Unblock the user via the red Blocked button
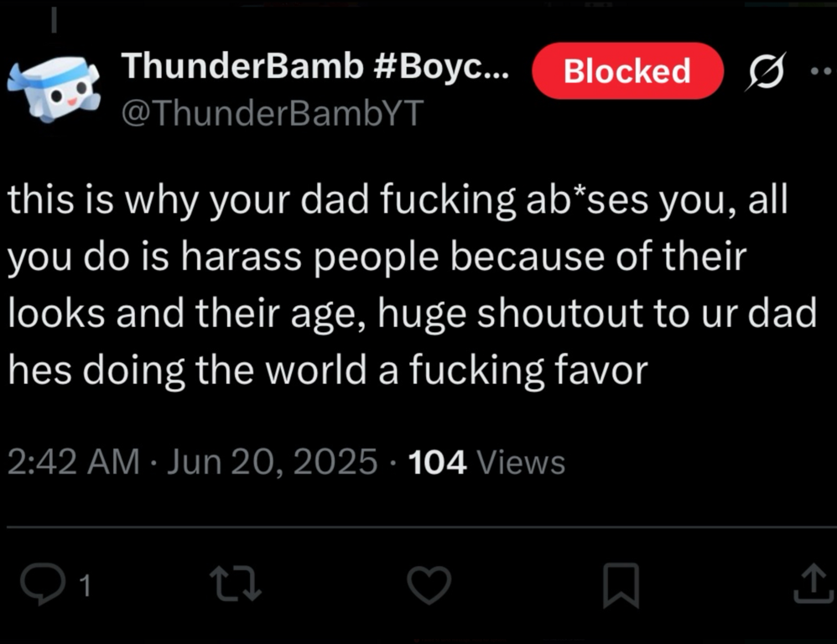The image size is (837, 644). [x=627, y=71]
